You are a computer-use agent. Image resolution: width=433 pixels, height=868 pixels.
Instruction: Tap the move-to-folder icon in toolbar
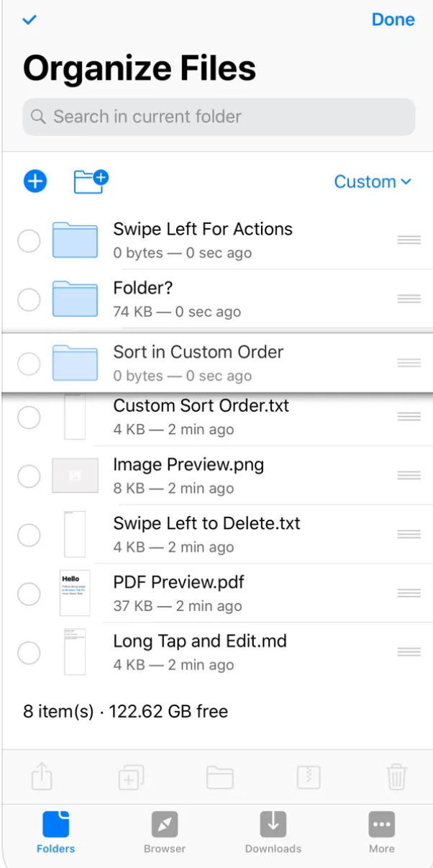(219, 777)
